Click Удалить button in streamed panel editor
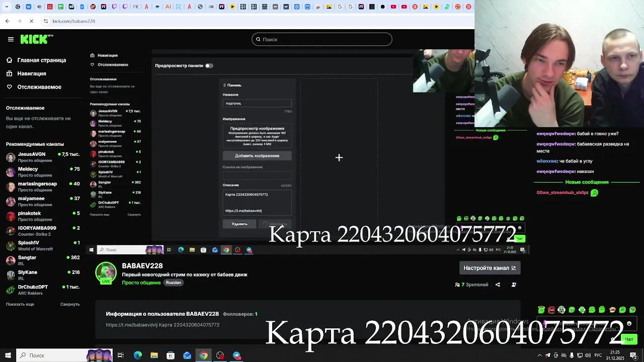644x362 pixels. pyautogui.click(x=239, y=224)
